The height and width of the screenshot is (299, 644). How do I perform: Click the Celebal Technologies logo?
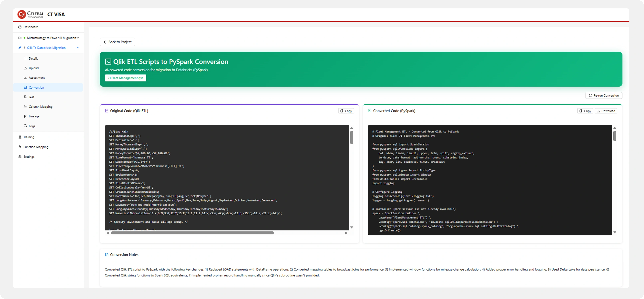[30, 14]
